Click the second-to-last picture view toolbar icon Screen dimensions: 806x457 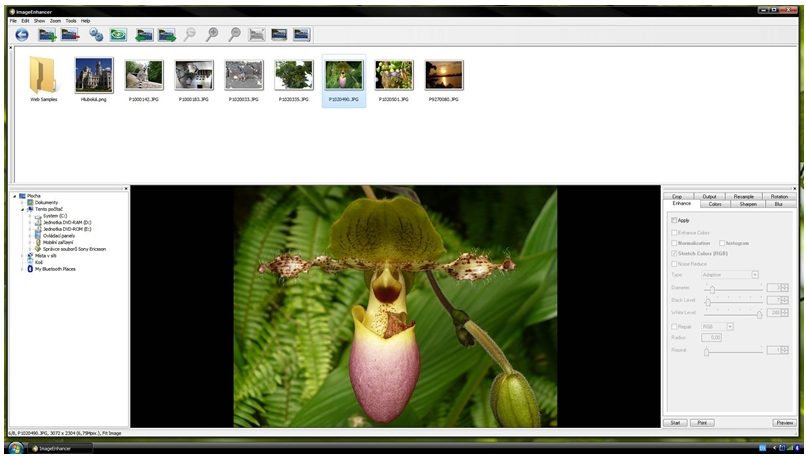click(x=279, y=34)
